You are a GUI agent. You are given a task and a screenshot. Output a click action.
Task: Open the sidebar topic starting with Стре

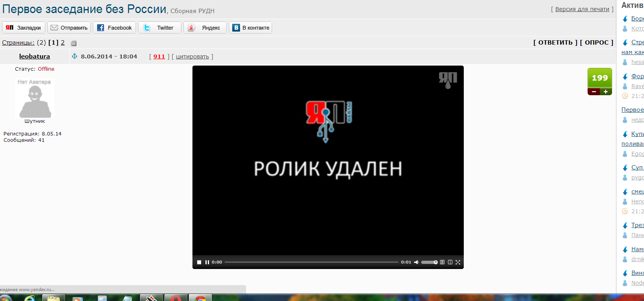pos(637,42)
